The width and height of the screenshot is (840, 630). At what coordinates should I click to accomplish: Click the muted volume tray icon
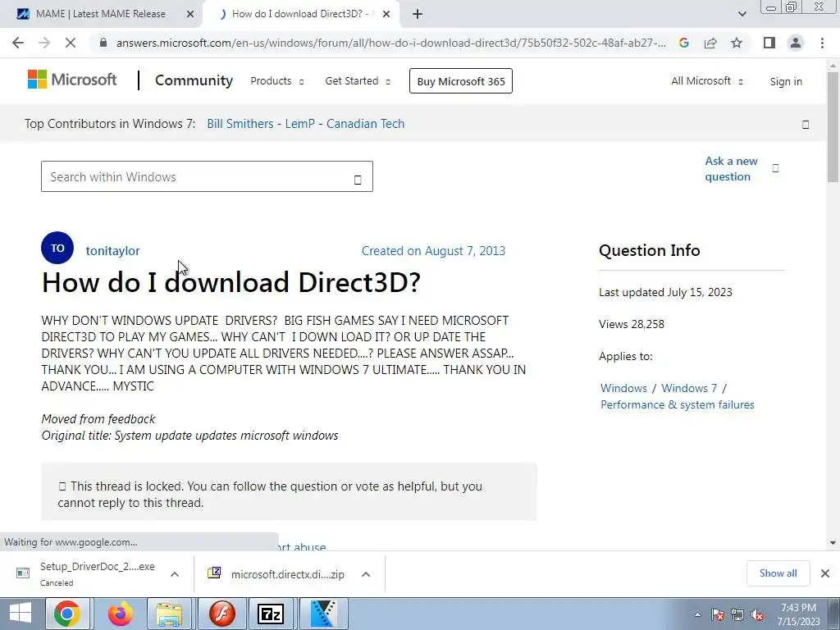pos(757,615)
